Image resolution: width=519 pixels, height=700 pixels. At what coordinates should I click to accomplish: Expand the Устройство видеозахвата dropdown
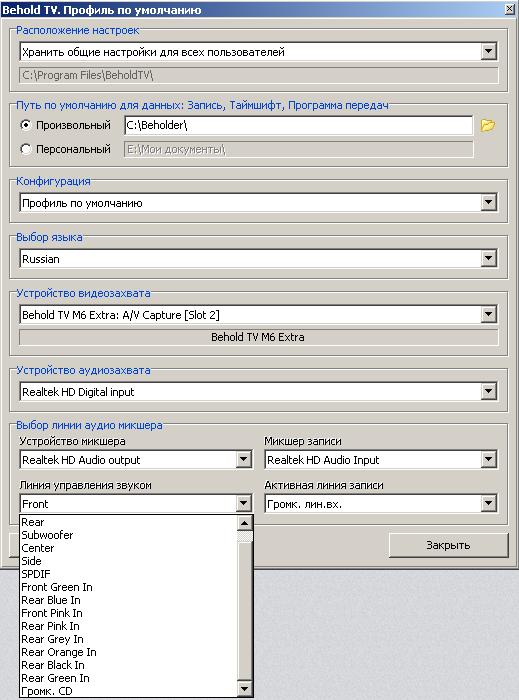489,315
